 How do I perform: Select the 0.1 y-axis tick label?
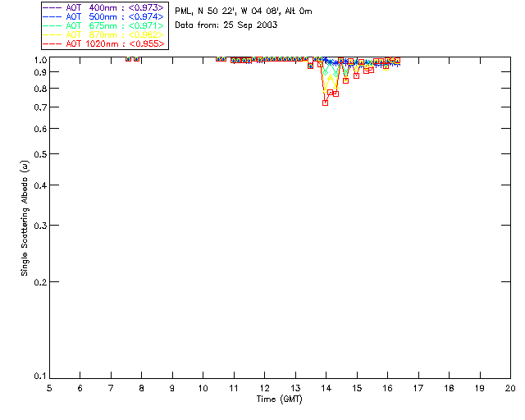coord(40,377)
